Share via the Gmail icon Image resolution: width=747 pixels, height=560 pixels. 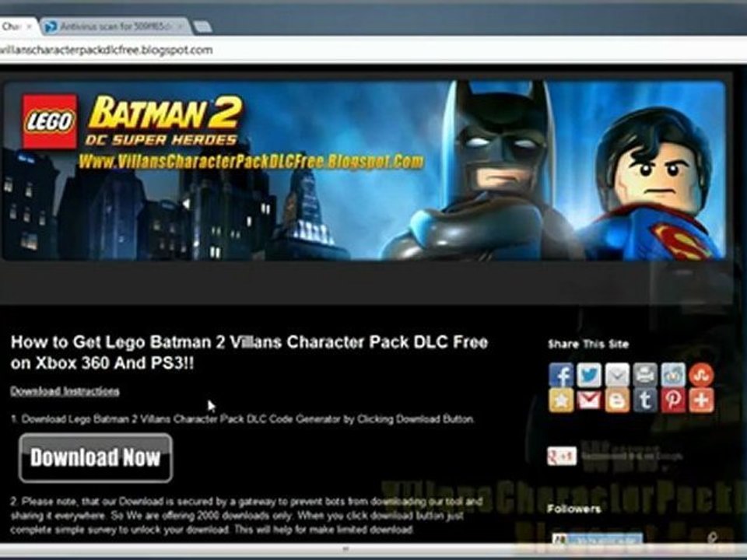589,400
